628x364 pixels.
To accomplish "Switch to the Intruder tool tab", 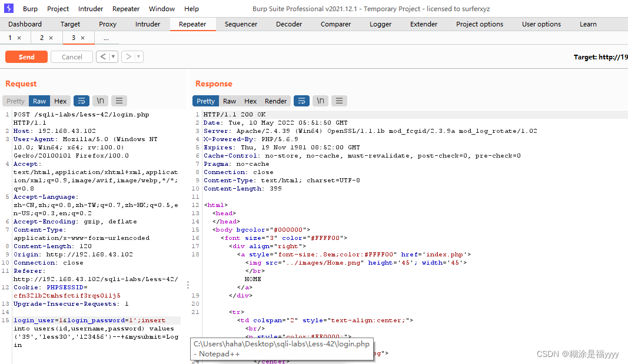I will 148,24.
